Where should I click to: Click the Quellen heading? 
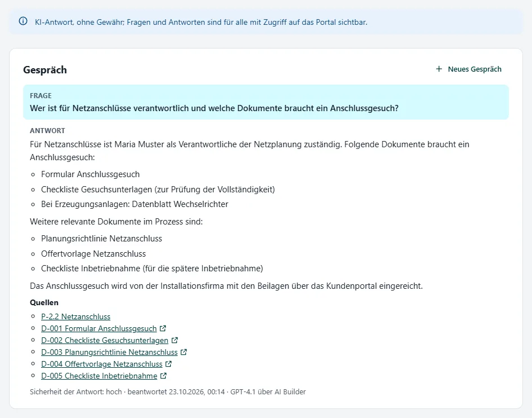(x=44, y=302)
